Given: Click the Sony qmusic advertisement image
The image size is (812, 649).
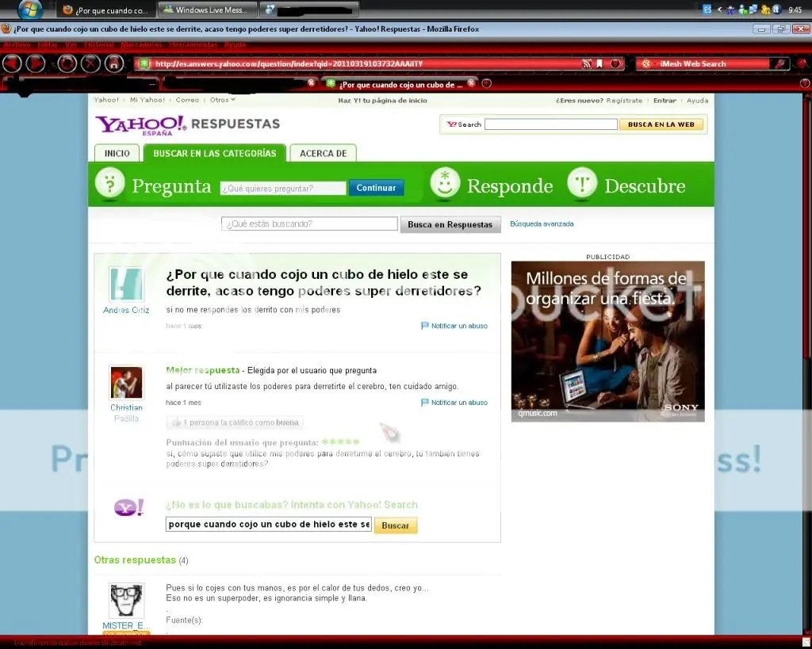Looking at the screenshot, I should coord(607,341).
